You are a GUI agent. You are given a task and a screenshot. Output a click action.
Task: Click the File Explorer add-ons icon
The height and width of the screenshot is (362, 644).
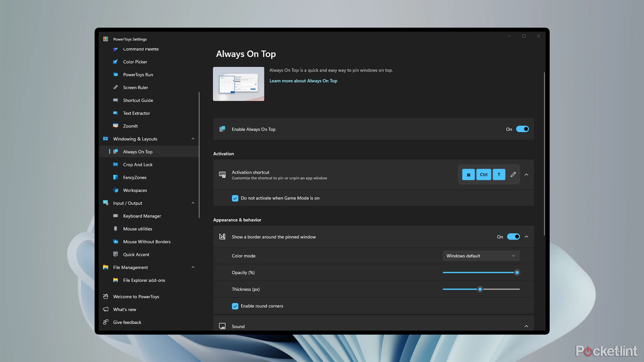[115, 280]
